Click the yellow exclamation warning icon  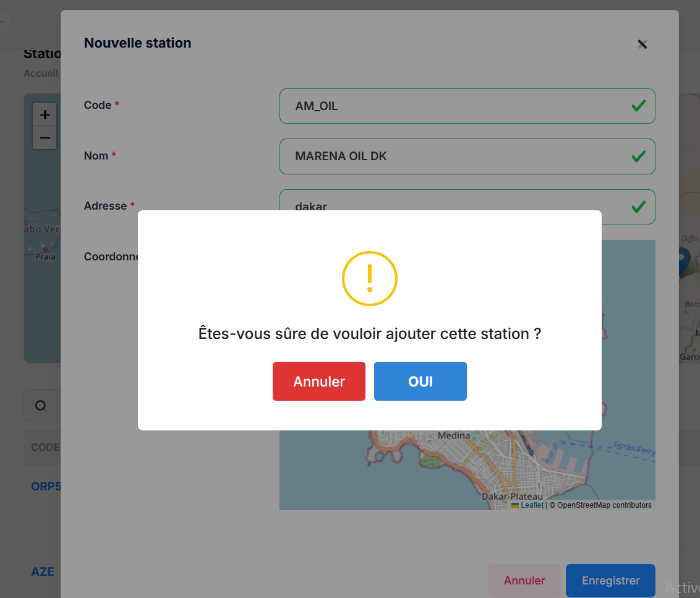pyautogui.click(x=369, y=279)
